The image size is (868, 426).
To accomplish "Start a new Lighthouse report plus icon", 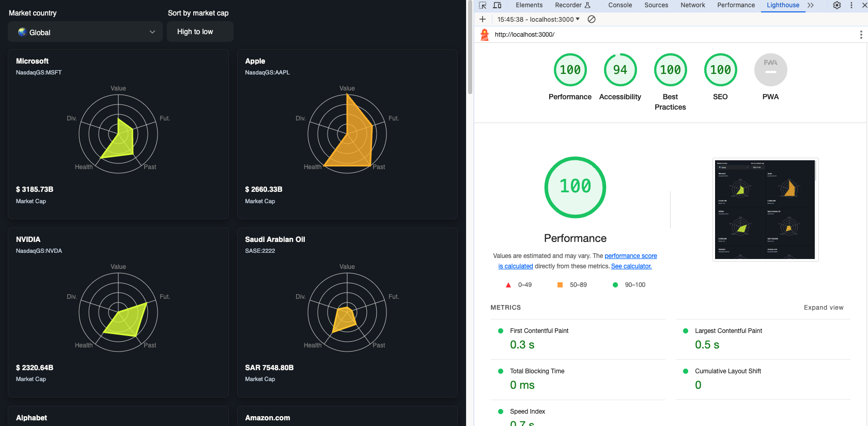I will click(483, 19).
